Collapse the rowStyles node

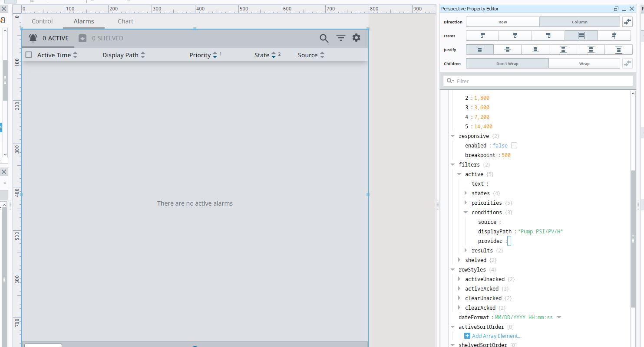pos(452,269)
